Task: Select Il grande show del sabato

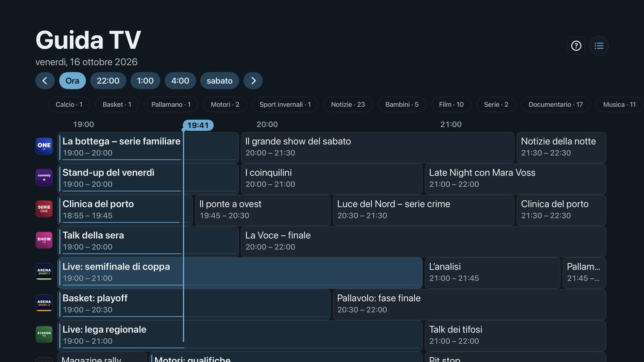Action: click(377, 147)
